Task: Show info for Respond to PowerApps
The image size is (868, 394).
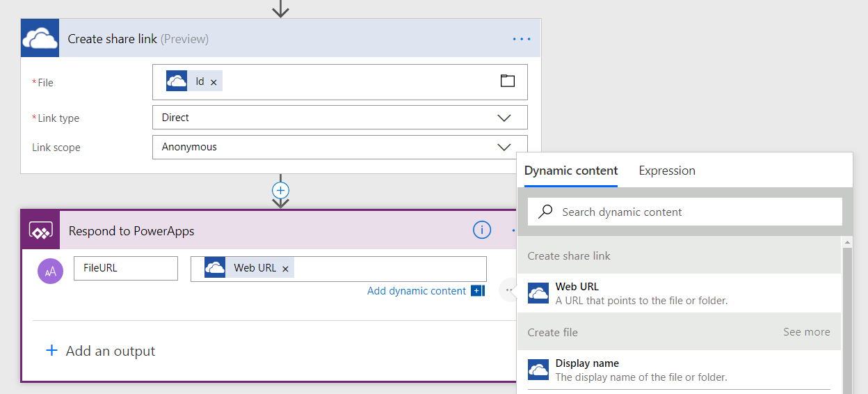Action: [482, 230]
